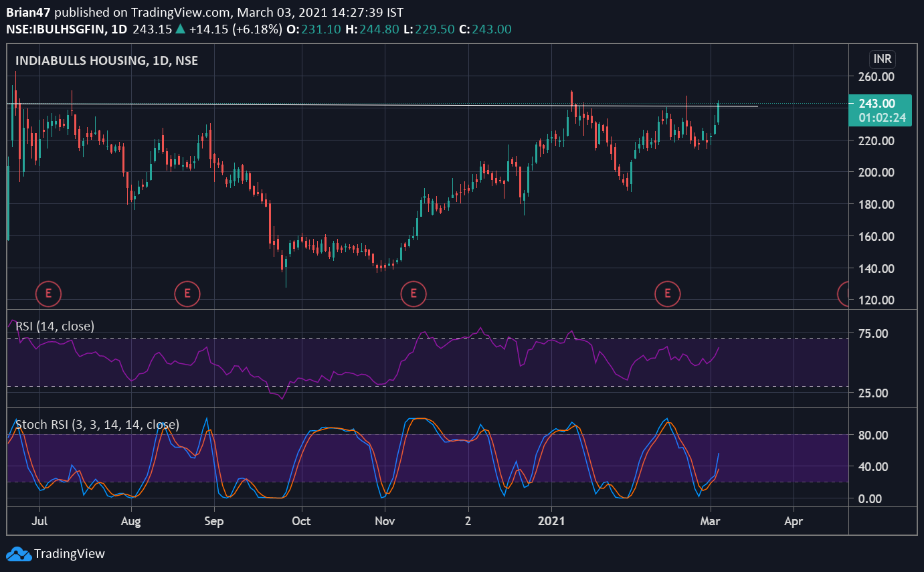The height and width of the screenshot is (572, 924).
Task: Click the NSE:IBULHSGFIN, 1D symbol text
Action: pos(68,29)
